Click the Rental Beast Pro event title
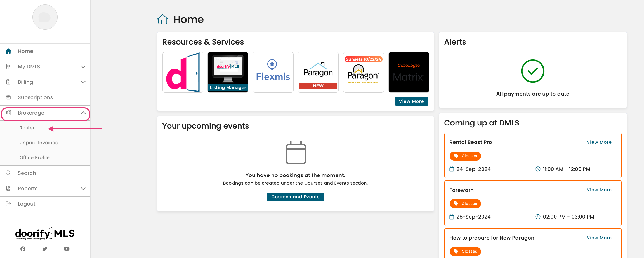The image size is (644, 258). coord(471,142)
